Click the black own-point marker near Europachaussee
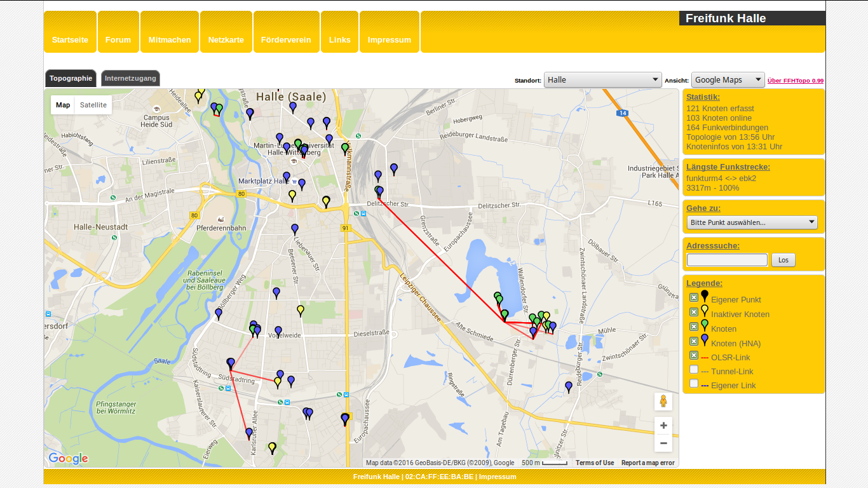The width and height of the screenshot is (868, 488). [x=345, y=419]
